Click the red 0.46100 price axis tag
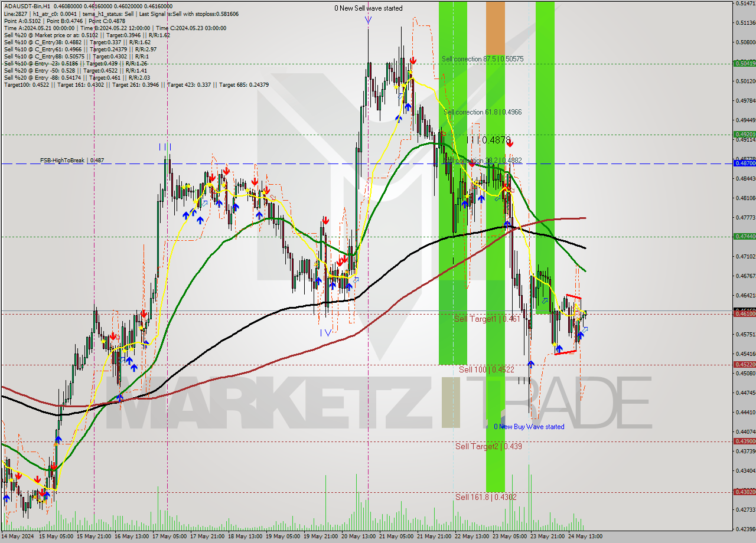 [744, 314]
